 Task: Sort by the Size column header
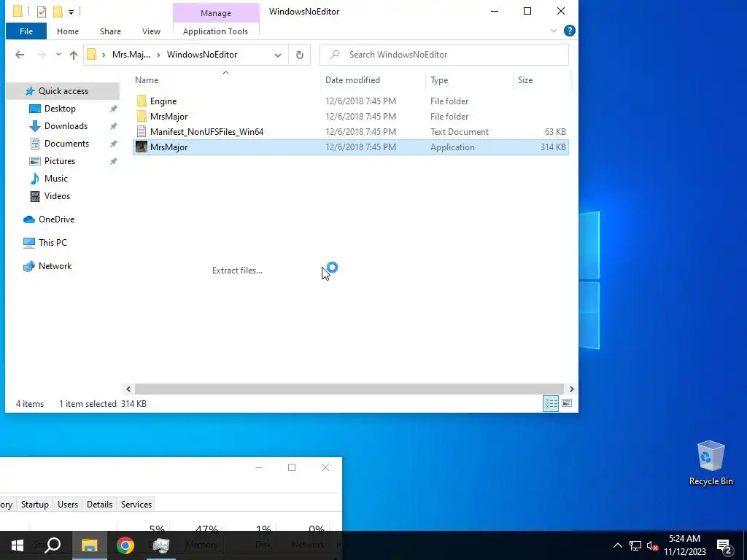point(525,80)
